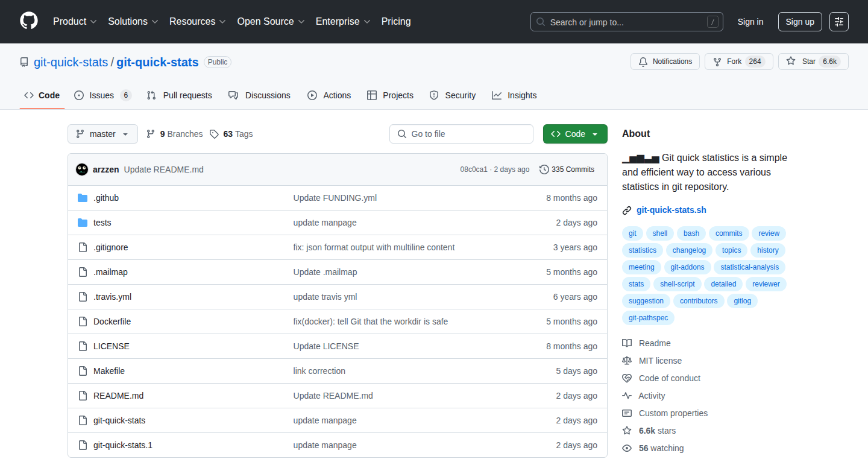868x459 pixels.
Task: Click the tests folder icon
Action: (83, 223)
